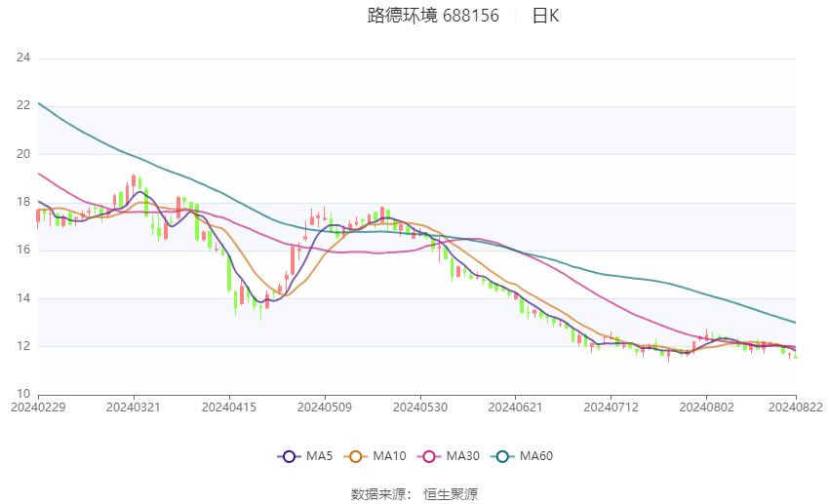Click the 数据来源 label
The width and height of the screenshot is (829, 504).
tap(378, 494)
